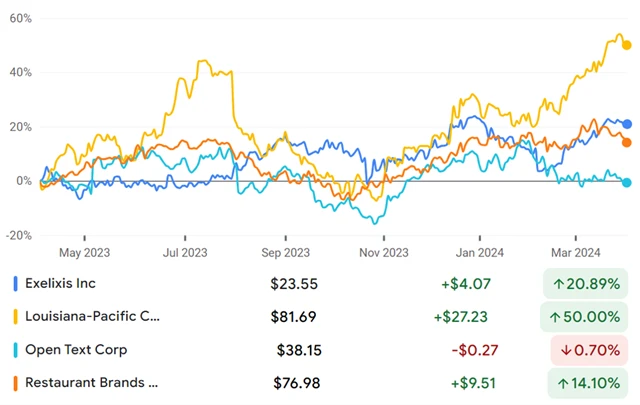Click the blue endpoint dot on the chart
Screen dimensions: 640x405
(x=627, y=124)
